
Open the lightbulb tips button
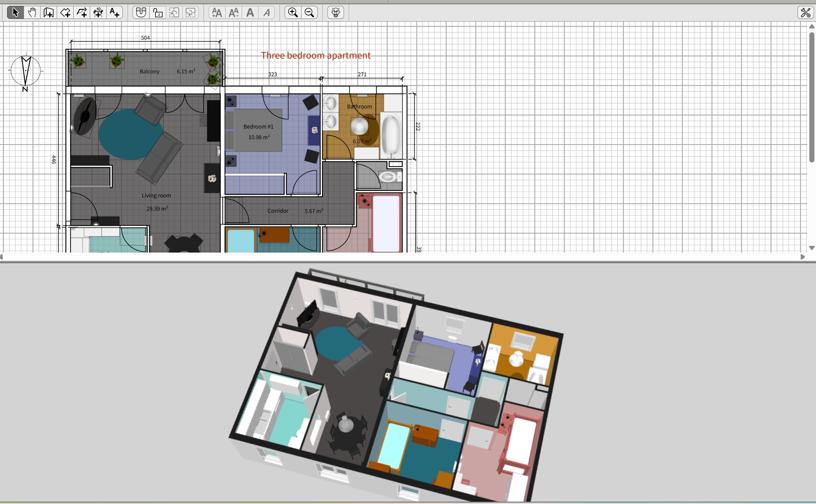(x=336, y=13)
